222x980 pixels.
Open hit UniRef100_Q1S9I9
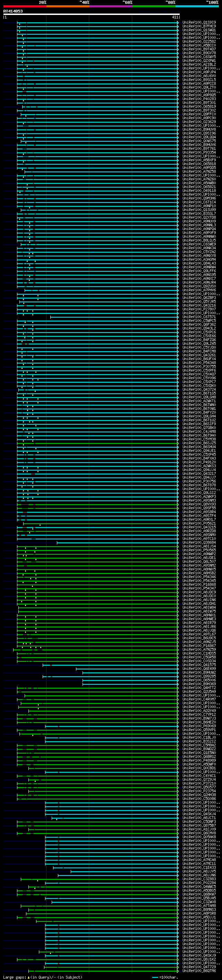pyautogui.click(x=199, y=23)
